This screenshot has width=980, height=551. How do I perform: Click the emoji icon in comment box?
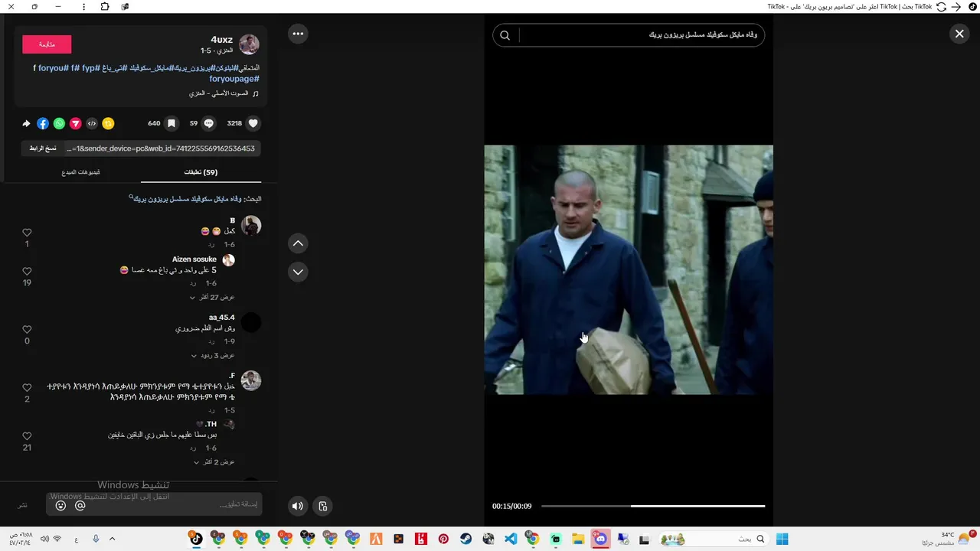[60, 506]
